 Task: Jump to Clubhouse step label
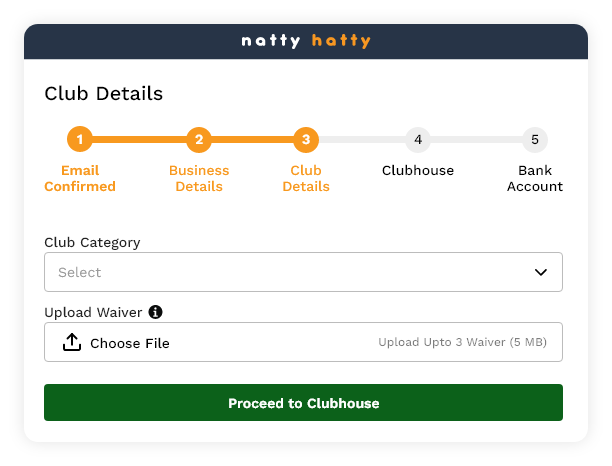click(418, 170)
